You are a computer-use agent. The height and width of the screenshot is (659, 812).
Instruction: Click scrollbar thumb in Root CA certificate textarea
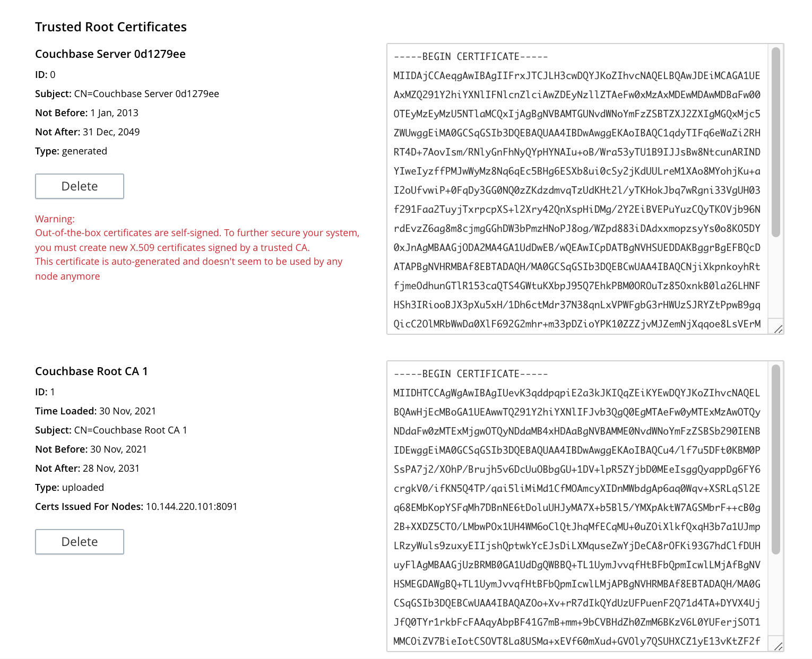(x=776, y=458)
